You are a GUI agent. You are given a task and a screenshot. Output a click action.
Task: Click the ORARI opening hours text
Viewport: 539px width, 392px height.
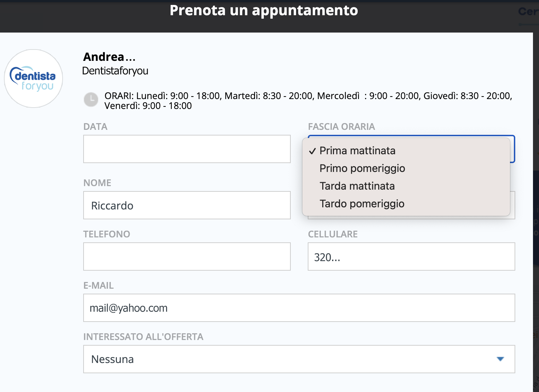click(308, 101)
